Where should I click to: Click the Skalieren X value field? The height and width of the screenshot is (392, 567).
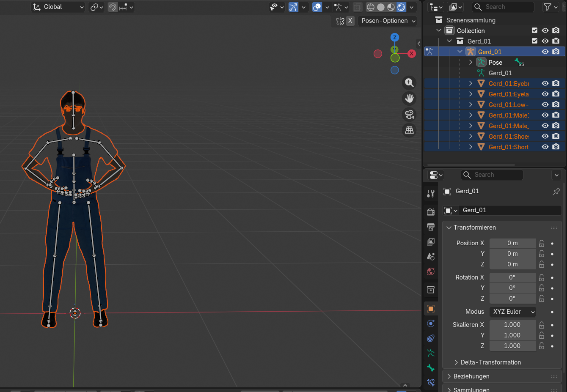click(x=512, y=325)
